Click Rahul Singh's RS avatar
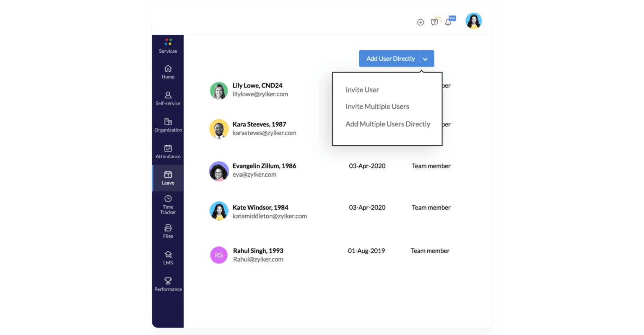Image resolution: width=644 pixels, height=335 pixels. [x=218, y=255]
